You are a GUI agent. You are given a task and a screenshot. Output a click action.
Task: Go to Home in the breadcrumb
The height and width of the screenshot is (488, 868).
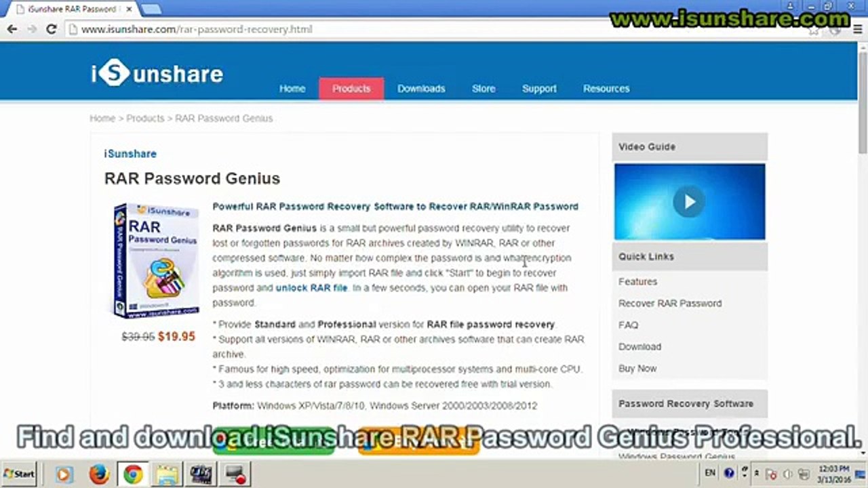click(x=102, y=118)
